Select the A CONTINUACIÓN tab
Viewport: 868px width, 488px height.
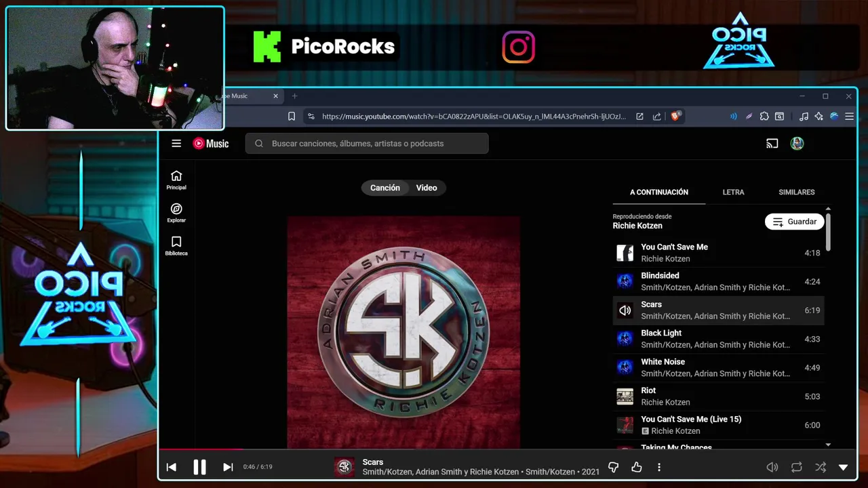point(659,192)
